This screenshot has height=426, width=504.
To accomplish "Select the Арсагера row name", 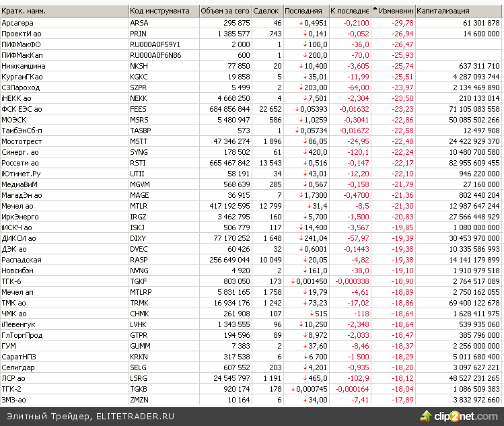I will 17,23.
